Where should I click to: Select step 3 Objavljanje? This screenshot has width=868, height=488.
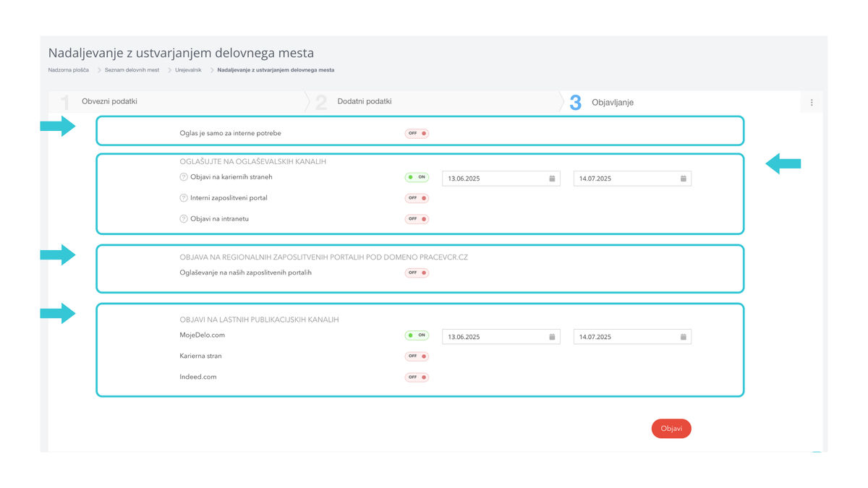tap(680, 103)
